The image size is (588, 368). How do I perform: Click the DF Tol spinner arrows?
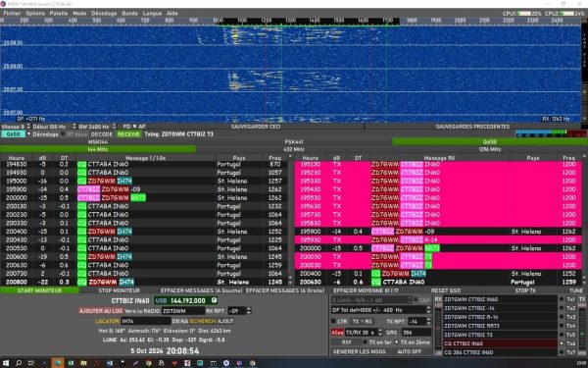pos(428,310)
